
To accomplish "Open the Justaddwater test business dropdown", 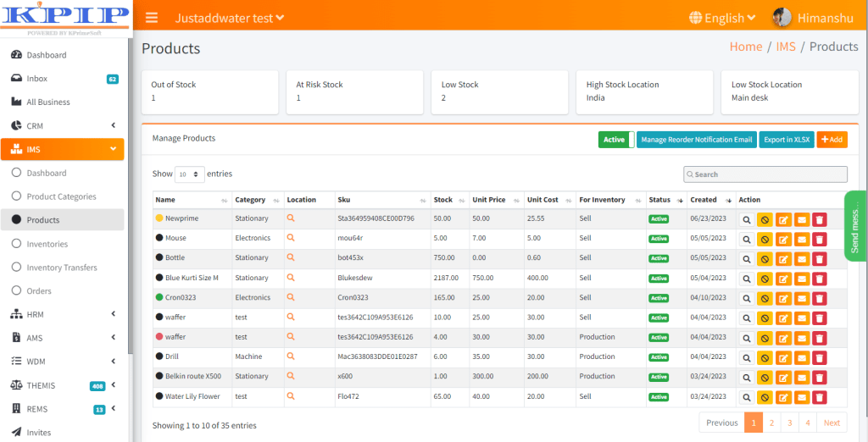I will [230, 18].
